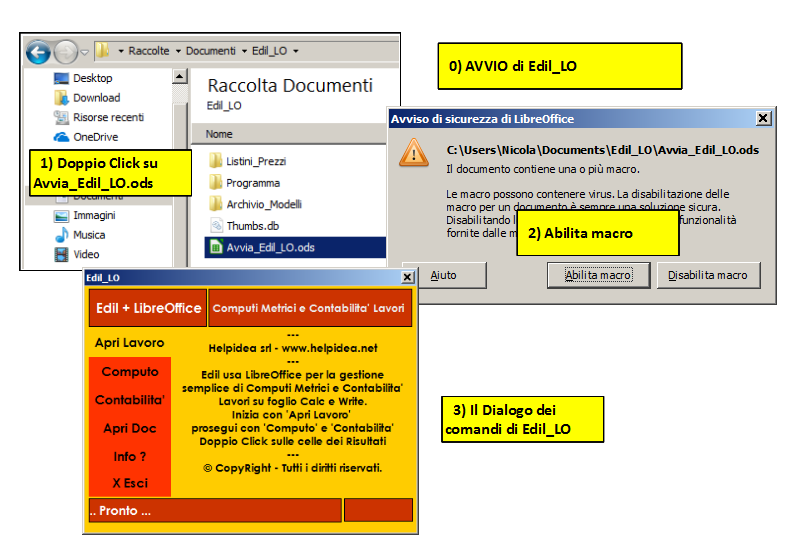
Task: Click the OneDrive cloud icon
Action: 61,137
